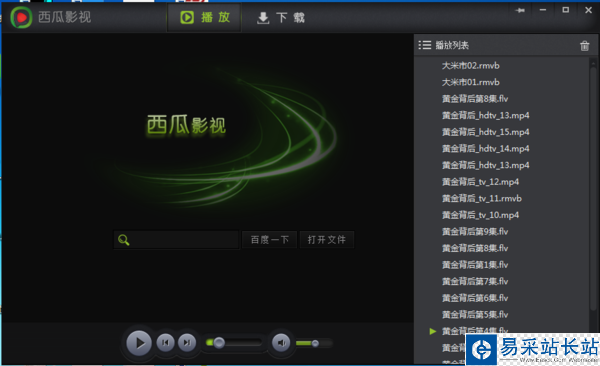Select 黄金背后_tv_12.mp4 in the playlist
This screenshot has height=366, width=600.
(x=480, y=182)
